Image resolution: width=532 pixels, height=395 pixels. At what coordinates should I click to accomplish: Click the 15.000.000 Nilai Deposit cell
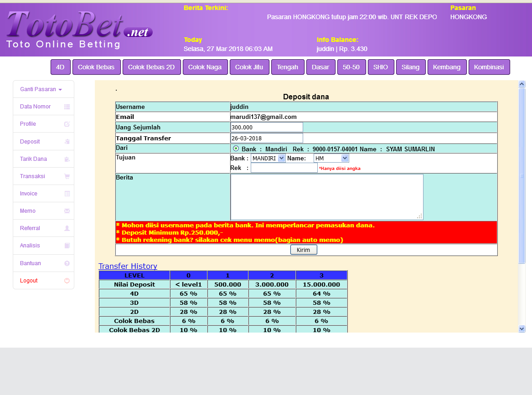[322, 284]
